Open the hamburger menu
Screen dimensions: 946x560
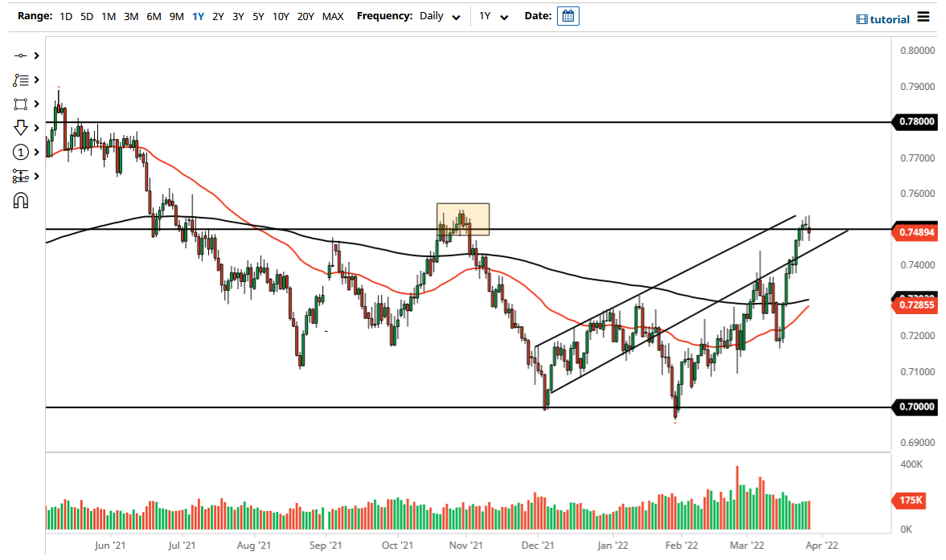click(923, 18)
